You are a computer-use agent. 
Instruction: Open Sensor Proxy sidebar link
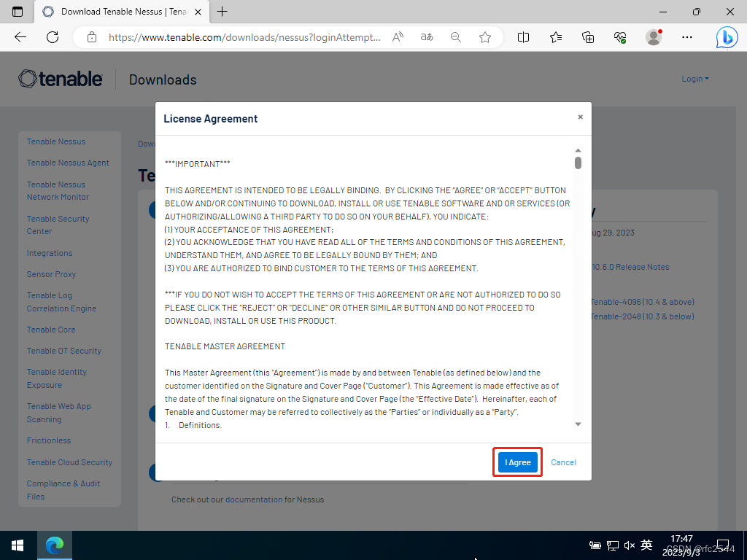point(51,274)
